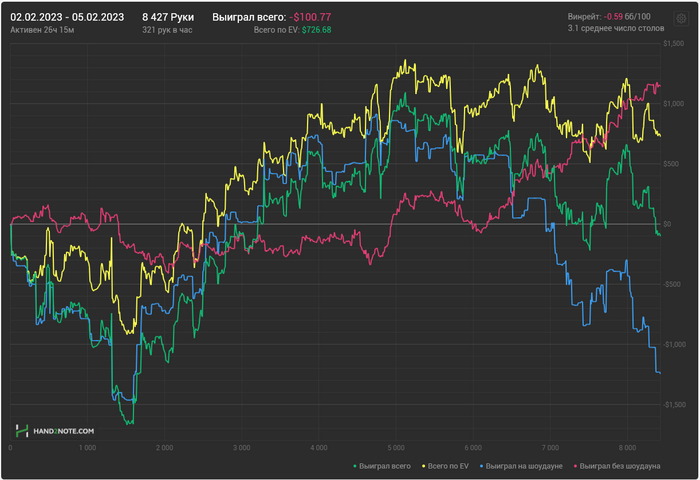Select the 'Выиграл на шоудауне' legend label

coord(526,466)
